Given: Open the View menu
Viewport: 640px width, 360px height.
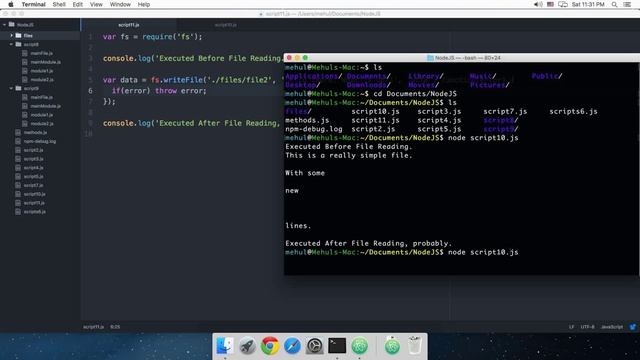Looking at the screenshot, I should click(x=96, y=4).
